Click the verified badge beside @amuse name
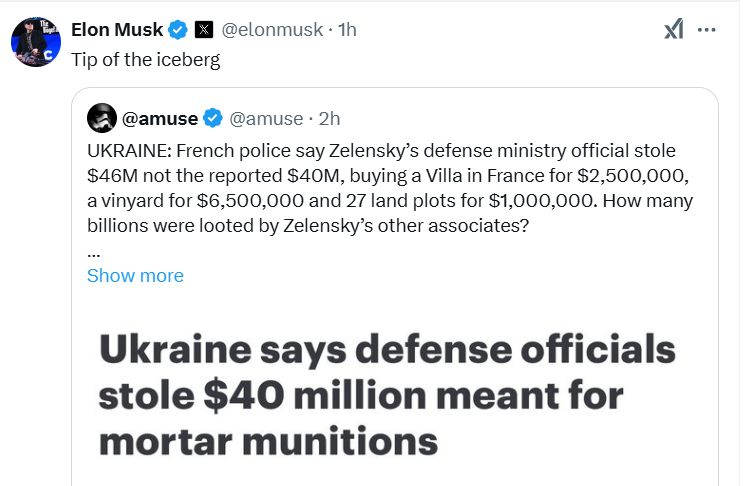 point(213,119)
